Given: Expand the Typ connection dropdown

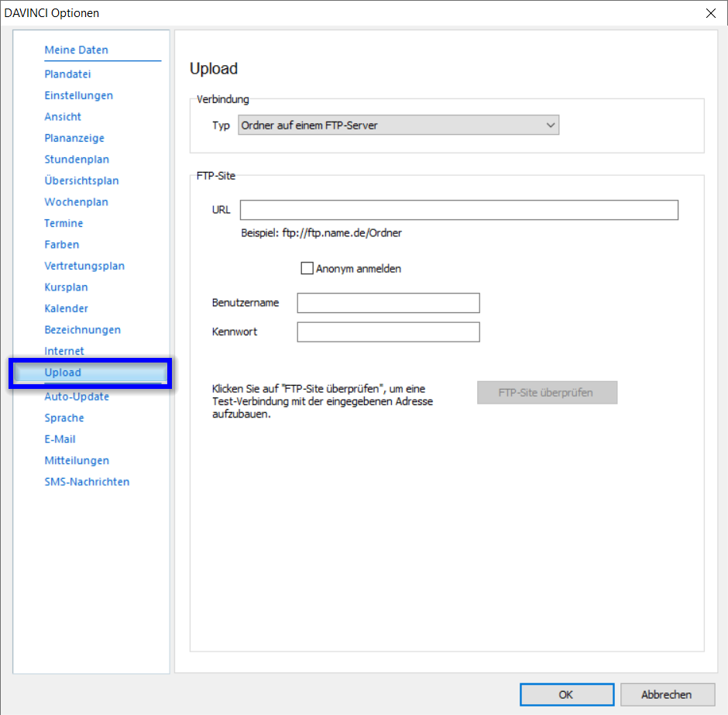Looking at the screenshot, I should click(x=398, y=125).
